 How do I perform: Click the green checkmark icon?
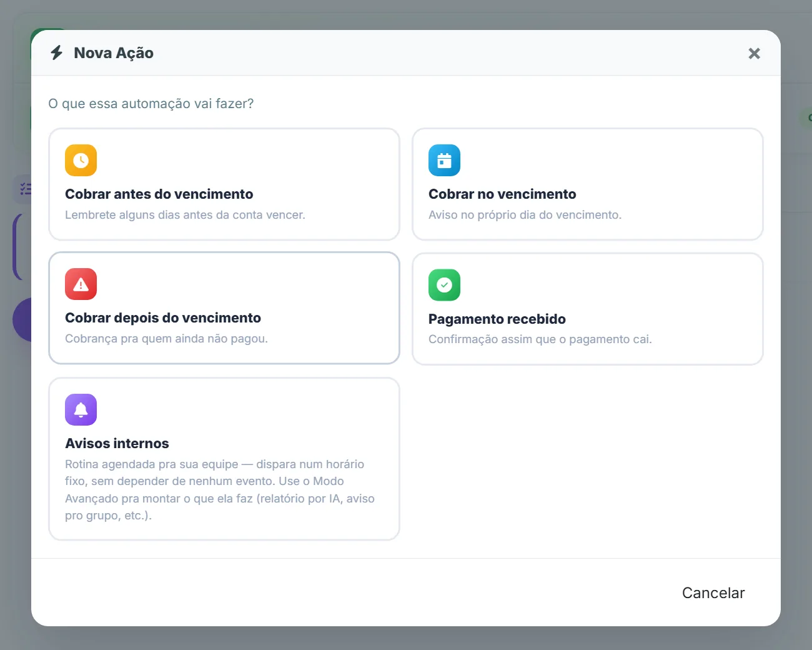point(444,285)
